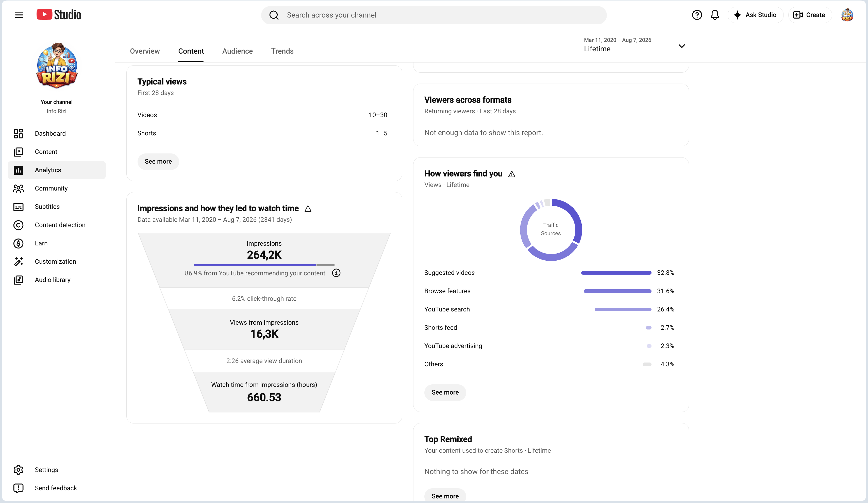
Task: Open the notifications bell
Action: (x=715, y=15)
